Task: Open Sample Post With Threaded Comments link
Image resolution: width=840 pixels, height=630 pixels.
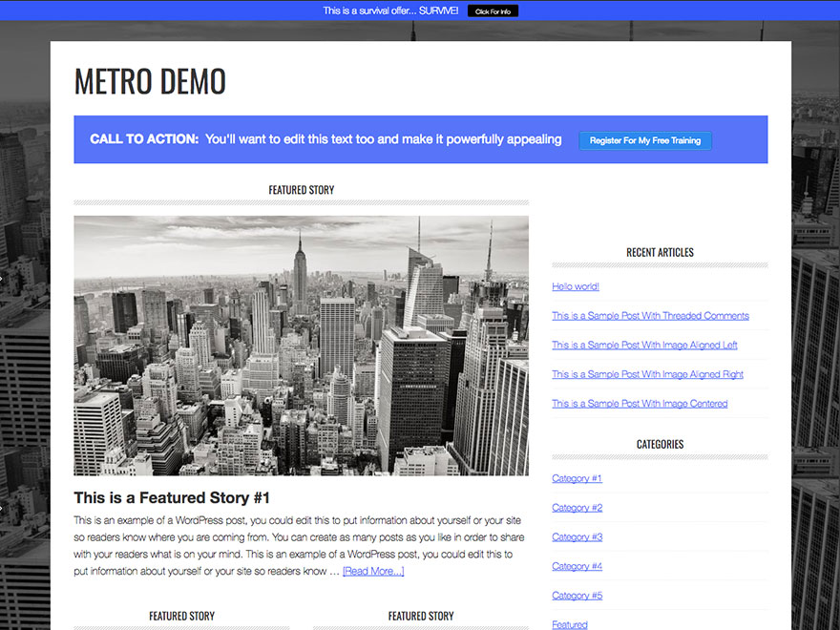Action: (650, 316)
